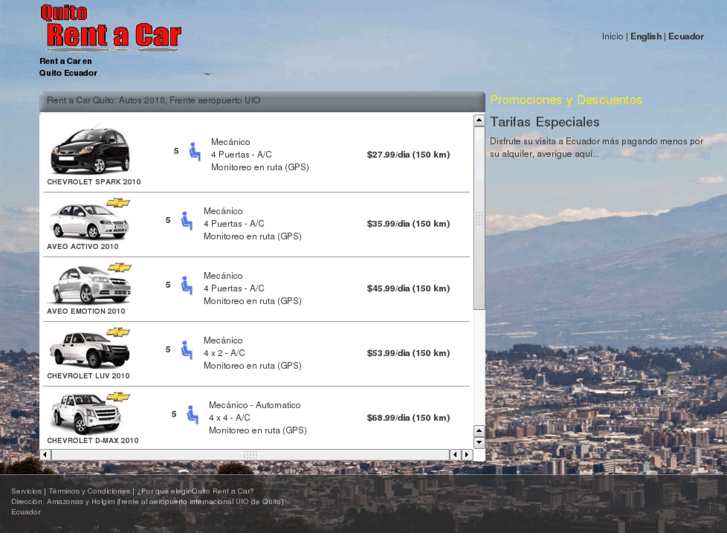Viewport: 727px width, 545px height.
Task: Open '¿Por qué elegir Quito Rent a Car?' link
Action: click(195, 491)
